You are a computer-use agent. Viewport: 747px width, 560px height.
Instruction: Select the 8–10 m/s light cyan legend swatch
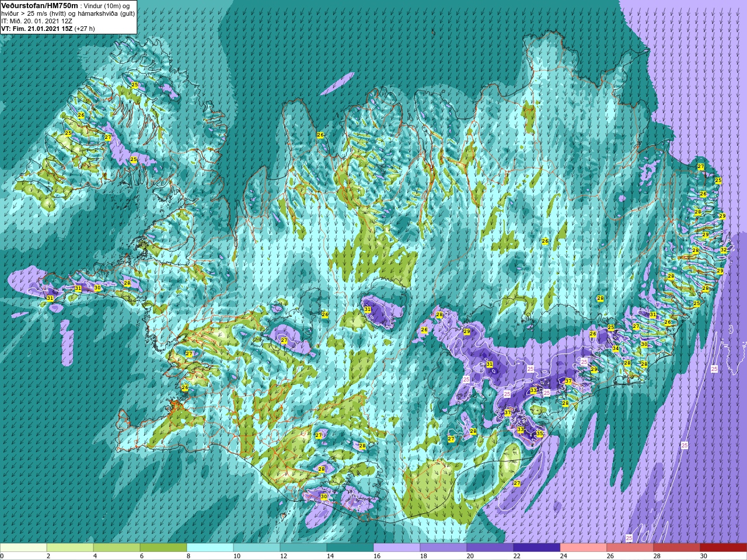click(210, 548)
